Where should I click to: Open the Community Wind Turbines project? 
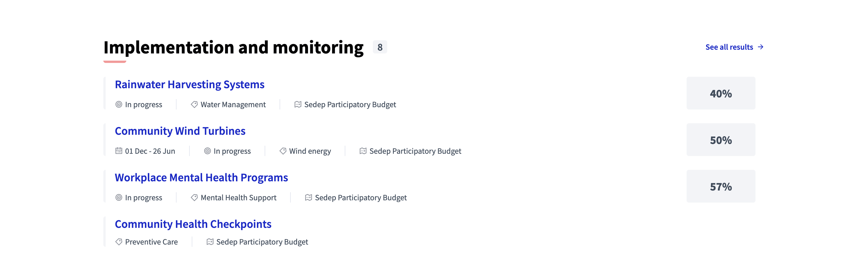click(x=180, y=131)
